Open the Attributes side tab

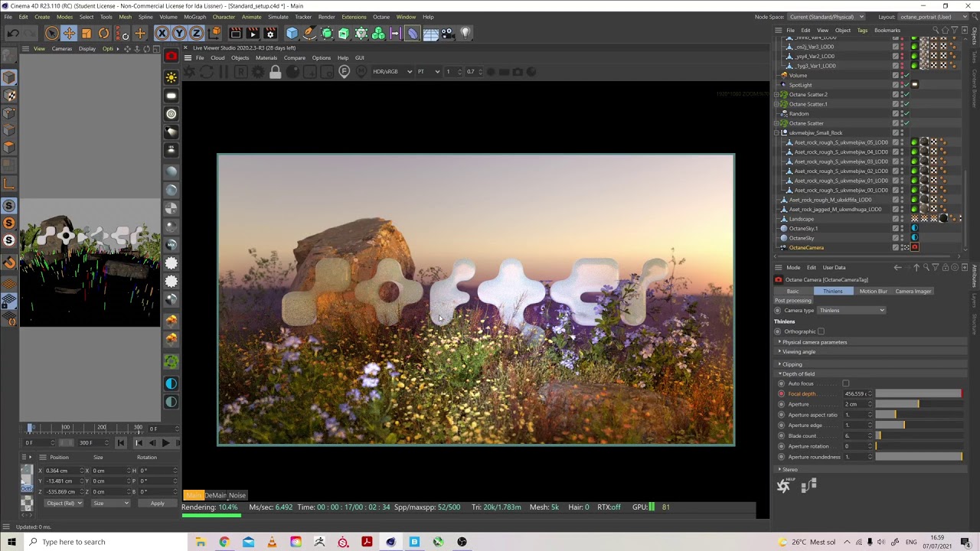pyautogui.click(x=975, y=275)
